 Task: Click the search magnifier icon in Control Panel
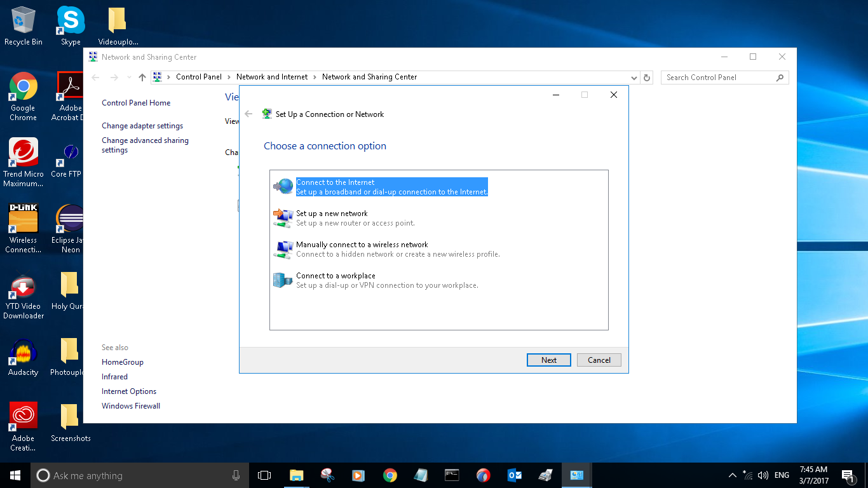point(780,78)
